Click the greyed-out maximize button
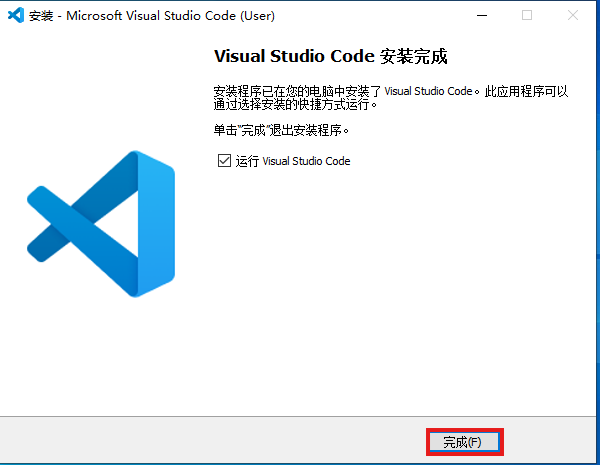600x465 pixels. [x=527, y=15]
